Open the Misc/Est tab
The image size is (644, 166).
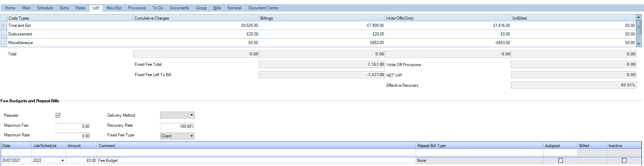[114, 8]
